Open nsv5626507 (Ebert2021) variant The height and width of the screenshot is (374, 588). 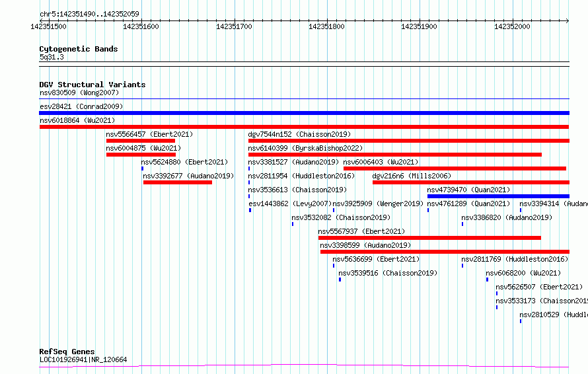[539, 287]
